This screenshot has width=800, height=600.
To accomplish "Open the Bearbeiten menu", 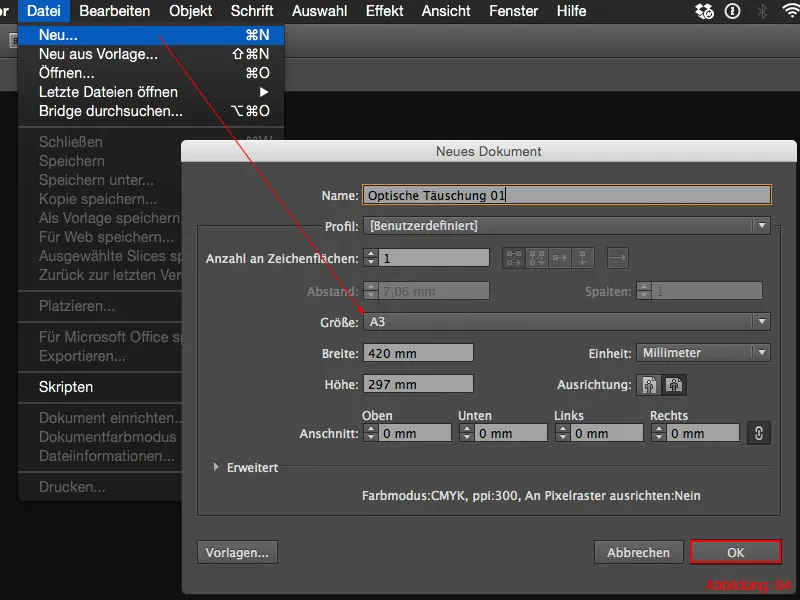I will [x=115, y=11].
